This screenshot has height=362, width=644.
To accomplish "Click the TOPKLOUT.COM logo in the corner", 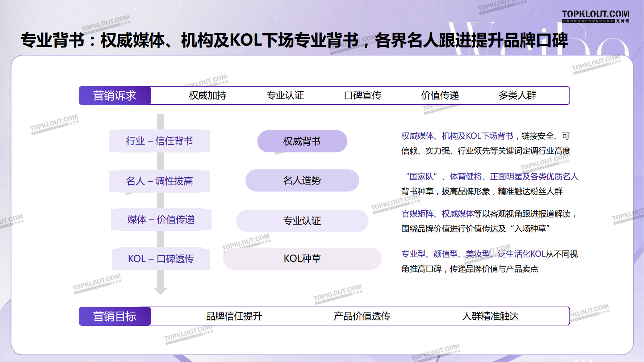I will (x=595, y=16).
